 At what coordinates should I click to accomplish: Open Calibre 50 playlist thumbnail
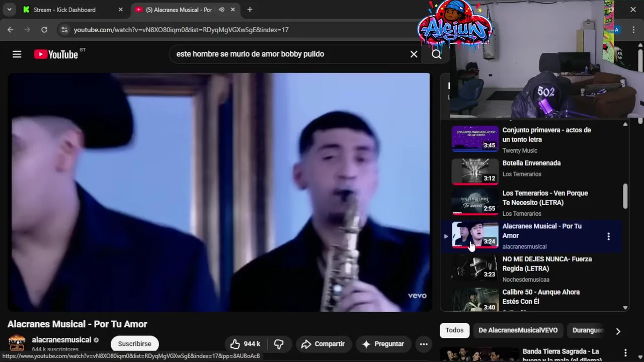[x=475, y=300]
